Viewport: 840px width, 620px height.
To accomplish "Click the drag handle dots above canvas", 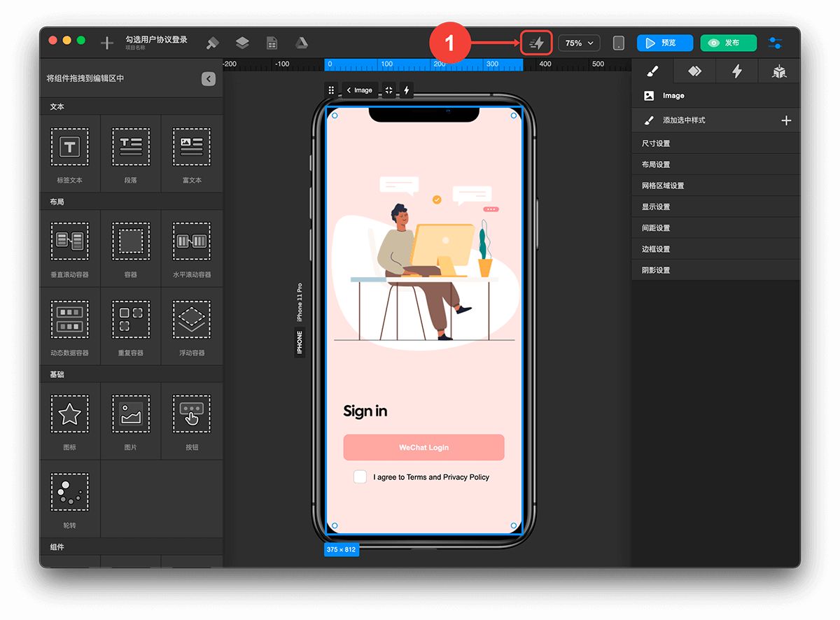I will (332, 90).
